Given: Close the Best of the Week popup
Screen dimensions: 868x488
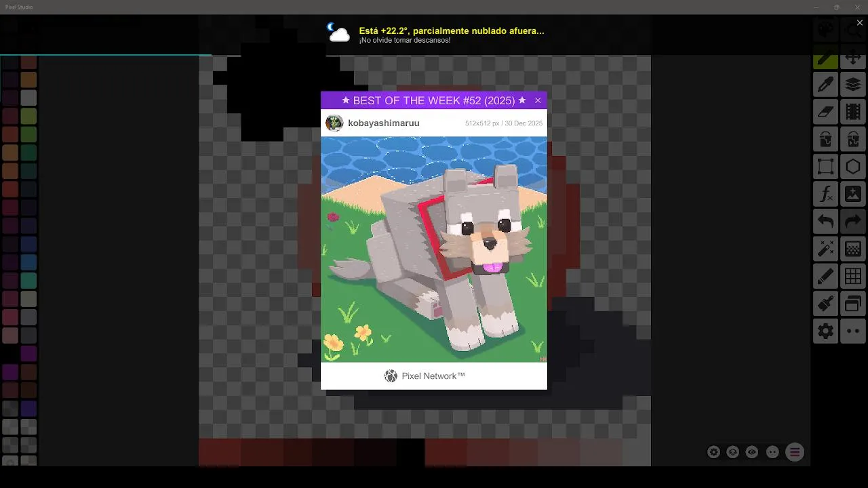Looking at the screenshot, I should 538,100.
